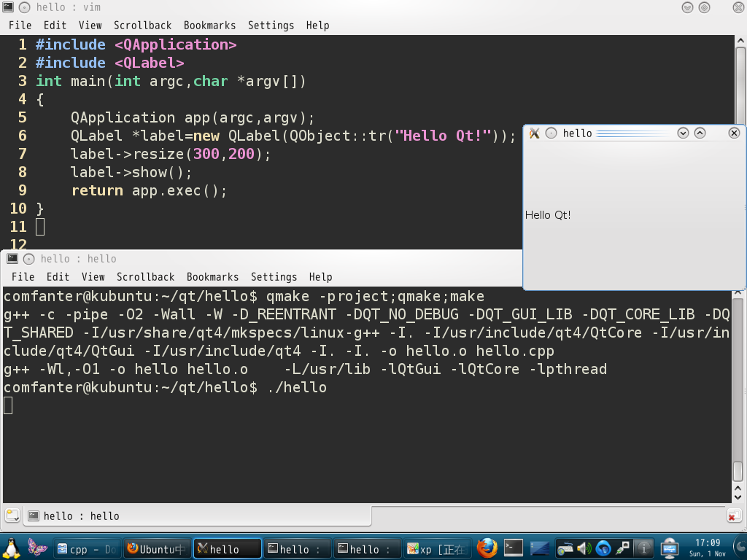Switch to the 'Ubuntu中' Firefox taskbar entry
Viewport: 747px width, 560px height.
click(158, 549)
